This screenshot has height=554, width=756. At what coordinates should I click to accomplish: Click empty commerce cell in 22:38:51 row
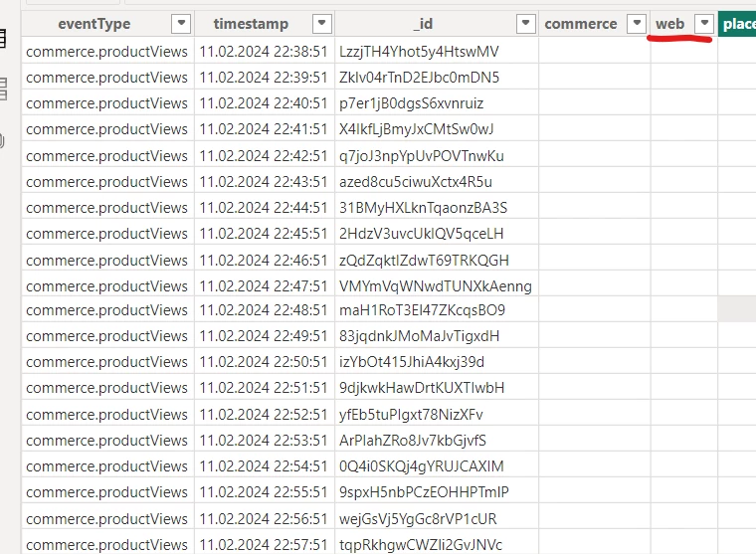pos(595,52)
